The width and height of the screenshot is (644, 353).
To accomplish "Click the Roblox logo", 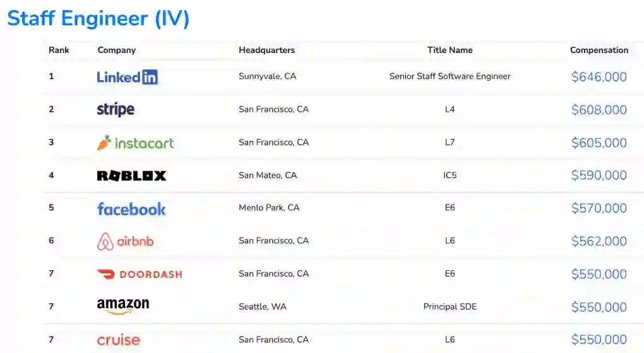I will (x=131, y=176).
